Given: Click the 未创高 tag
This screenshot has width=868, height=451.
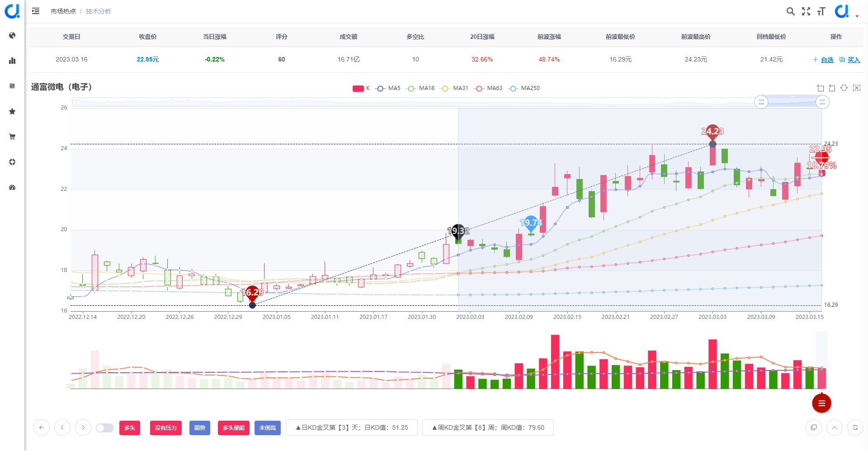Looking at the screenshot, I should tap(268, 428).
